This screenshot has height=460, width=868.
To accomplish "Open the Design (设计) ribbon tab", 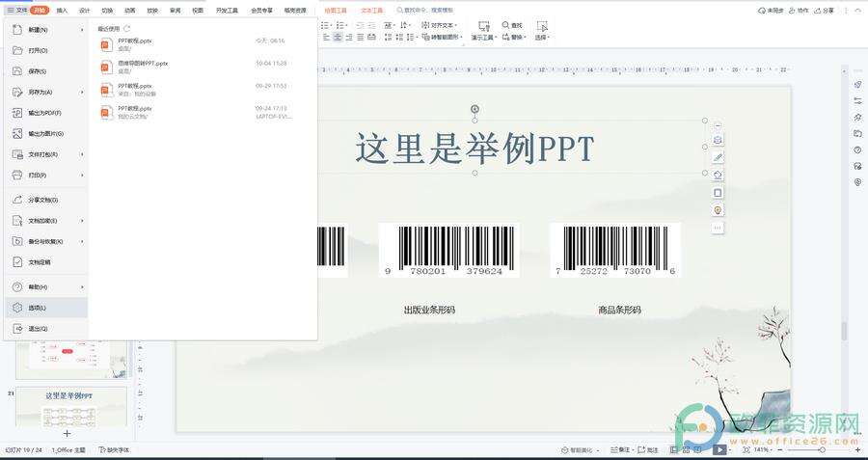I will coord(85,10).
